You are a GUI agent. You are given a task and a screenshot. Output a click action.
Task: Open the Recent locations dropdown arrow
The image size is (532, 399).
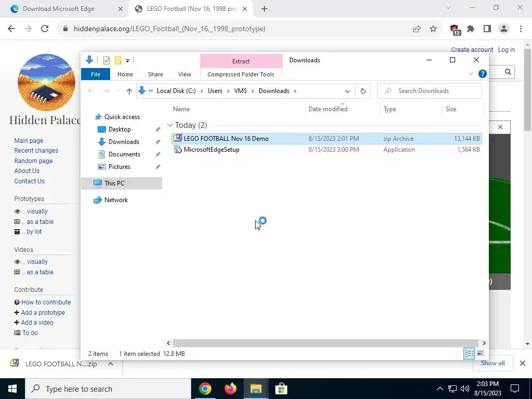pos(118,91)
